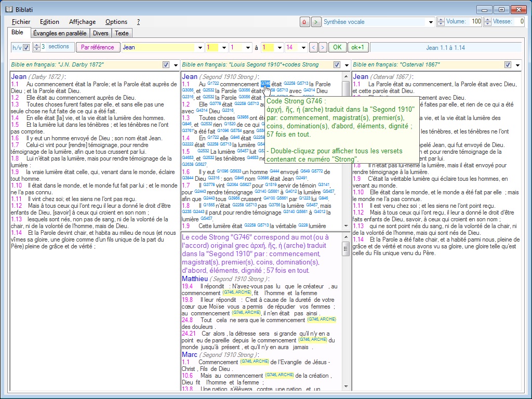Expand the book selector showing Jean
This screenshot has height=399, width=532.
[200, 47]
